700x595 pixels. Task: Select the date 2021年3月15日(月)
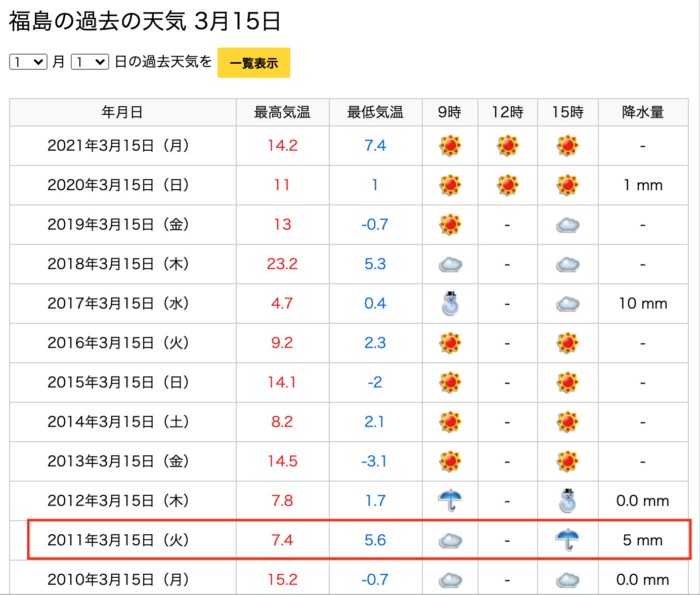click(x=119, y=146)
